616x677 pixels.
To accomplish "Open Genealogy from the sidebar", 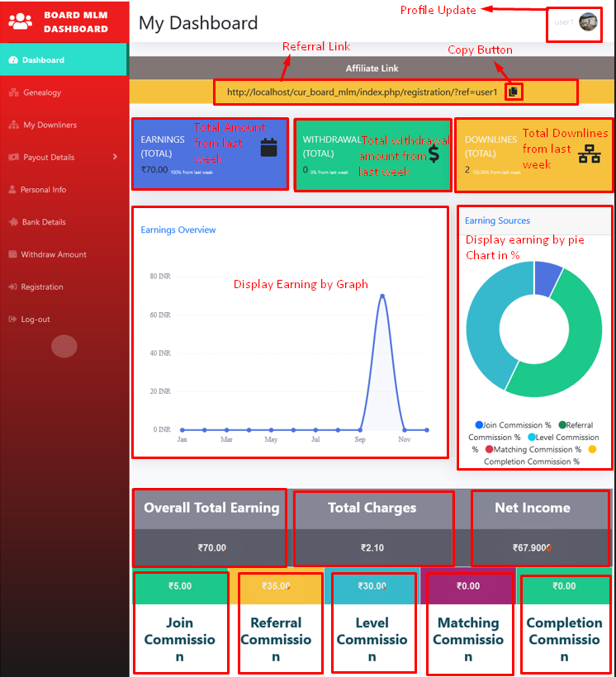I will [x=64, y=92].
